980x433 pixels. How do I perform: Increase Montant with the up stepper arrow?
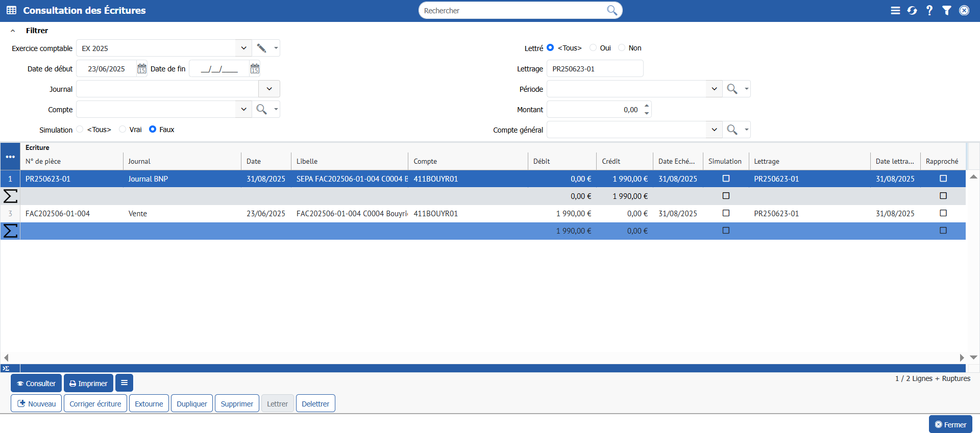[647, 106]
